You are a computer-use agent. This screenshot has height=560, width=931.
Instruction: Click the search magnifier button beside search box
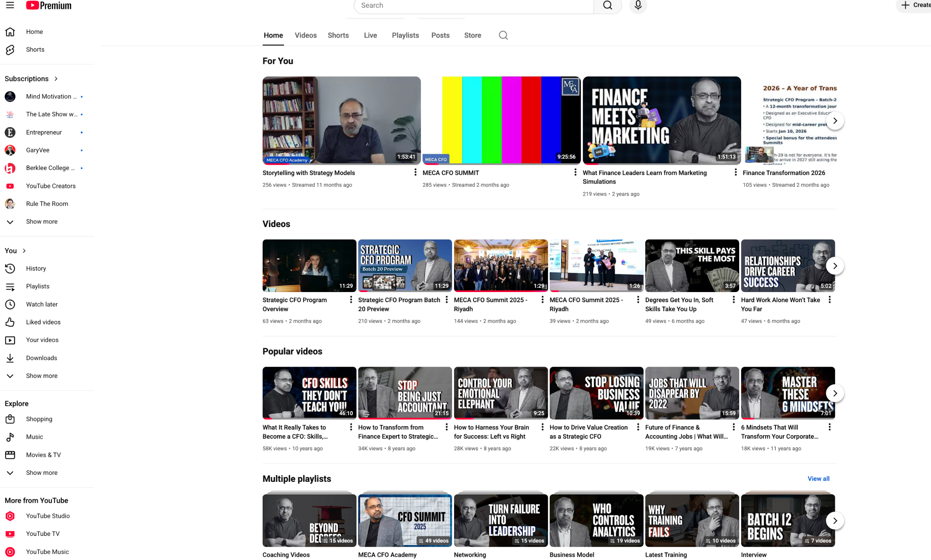click(x=607, y=5)
